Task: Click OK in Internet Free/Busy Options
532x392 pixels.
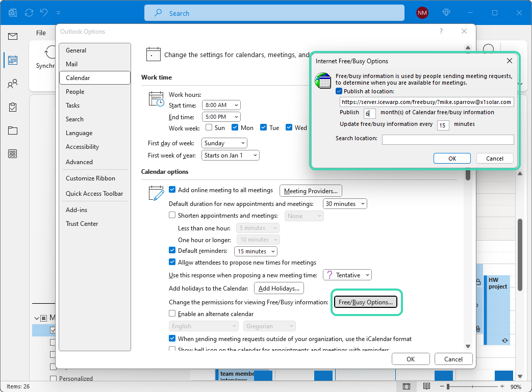Action: pyautogui.click(x=452, y=159)
